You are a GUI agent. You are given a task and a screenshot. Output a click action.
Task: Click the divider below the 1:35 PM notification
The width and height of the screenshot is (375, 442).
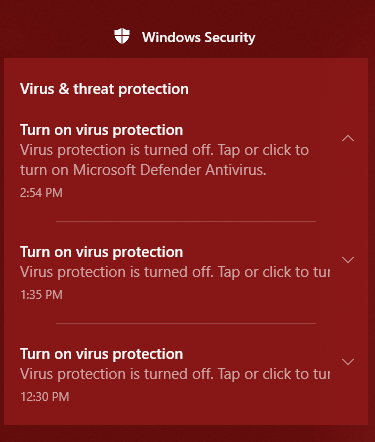[186, 323]
